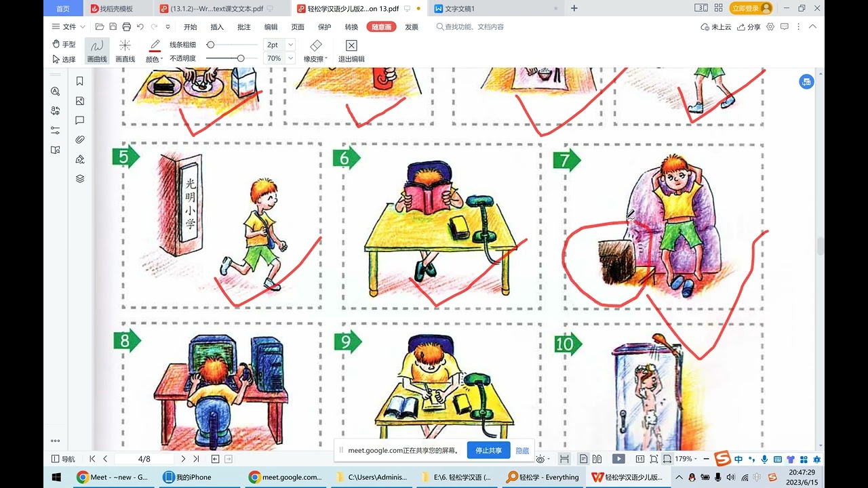Open the 179% zoom level dropdown
Image resolution: width=868 pixels, height=488 pixels.
point(686,459)
